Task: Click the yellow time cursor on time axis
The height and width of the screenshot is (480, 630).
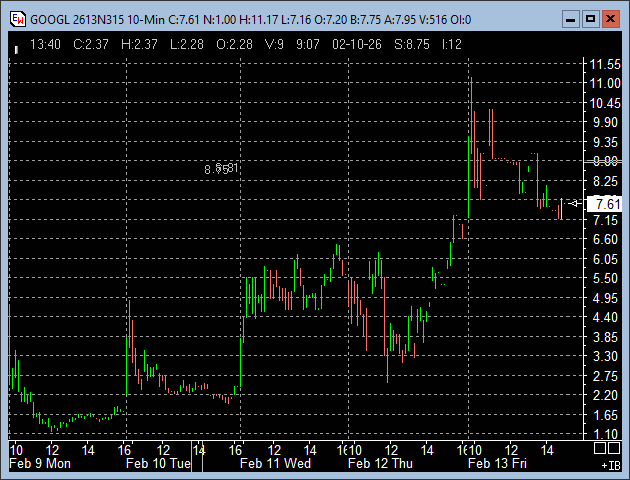Action: point(200,450)
